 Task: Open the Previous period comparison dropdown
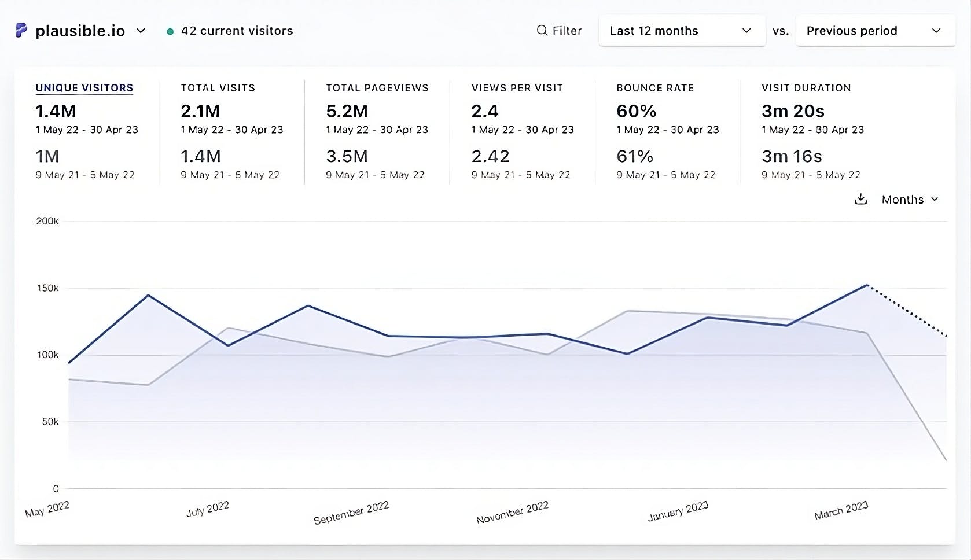874,31
